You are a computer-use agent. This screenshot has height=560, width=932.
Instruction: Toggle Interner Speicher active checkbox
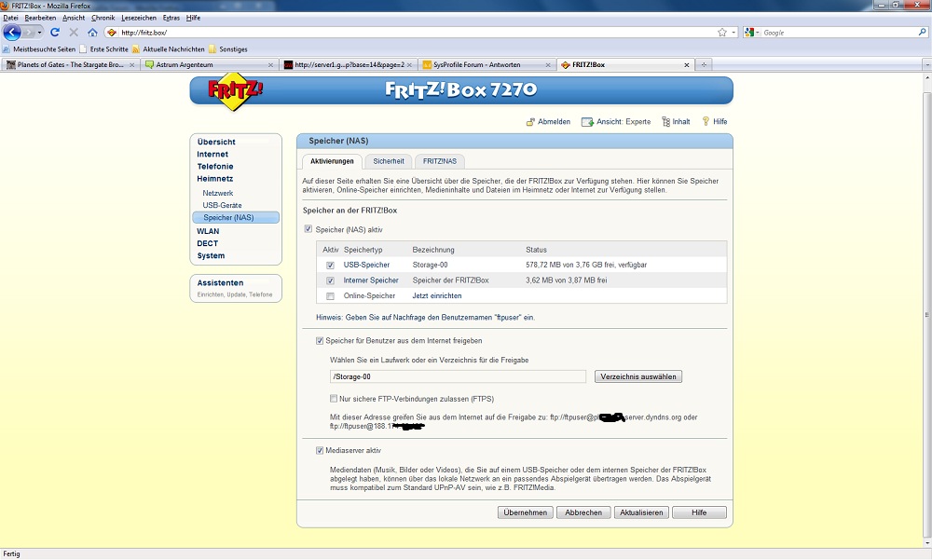(x=331, y=280)
